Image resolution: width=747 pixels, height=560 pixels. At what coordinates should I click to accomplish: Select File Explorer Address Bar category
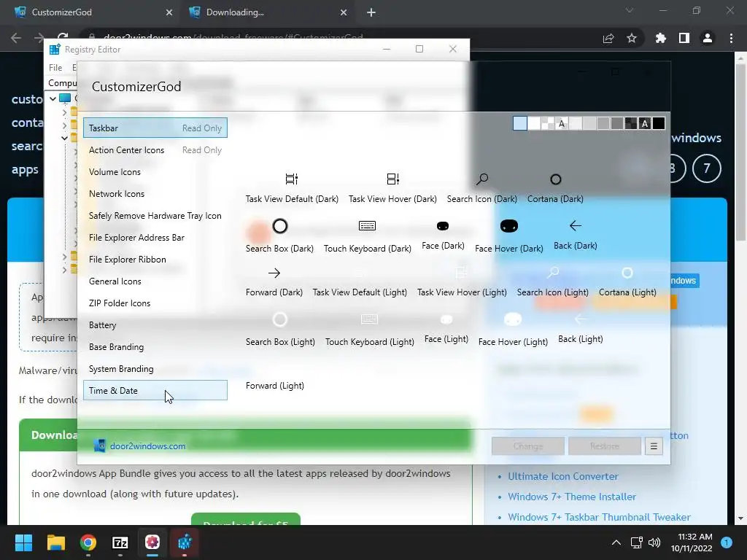point(155,238)
